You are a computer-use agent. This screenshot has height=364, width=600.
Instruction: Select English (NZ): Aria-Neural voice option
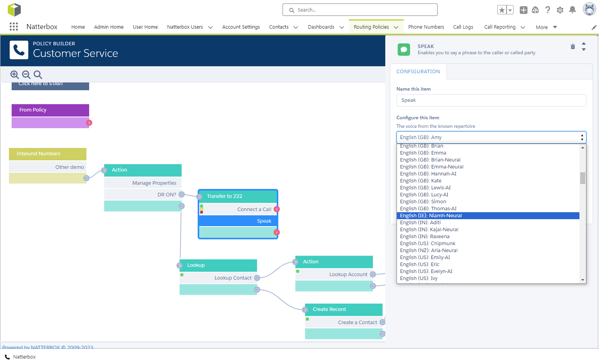(x=488, y=251)
